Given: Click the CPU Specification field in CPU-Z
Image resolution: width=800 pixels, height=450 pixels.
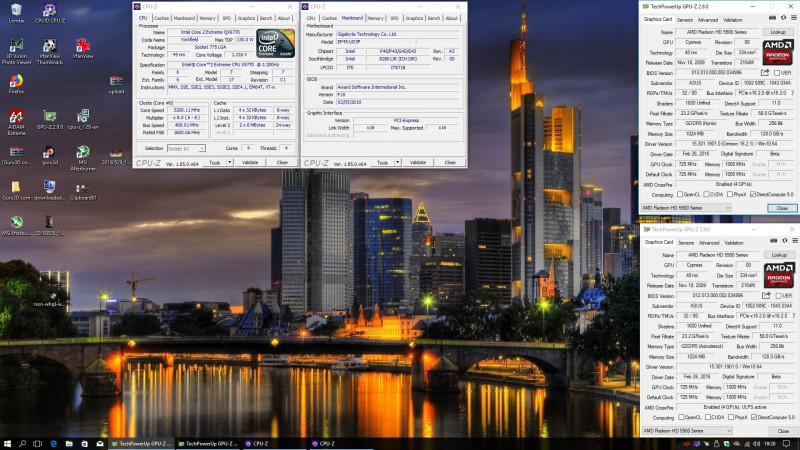Looking at the screenshot, I should (x=232, y=65).
